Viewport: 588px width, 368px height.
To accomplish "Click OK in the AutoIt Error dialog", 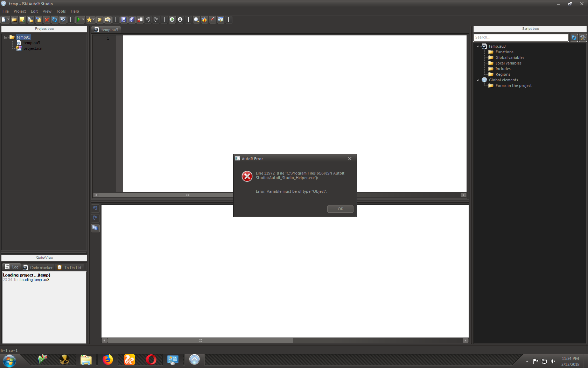I will pos(340,209).
